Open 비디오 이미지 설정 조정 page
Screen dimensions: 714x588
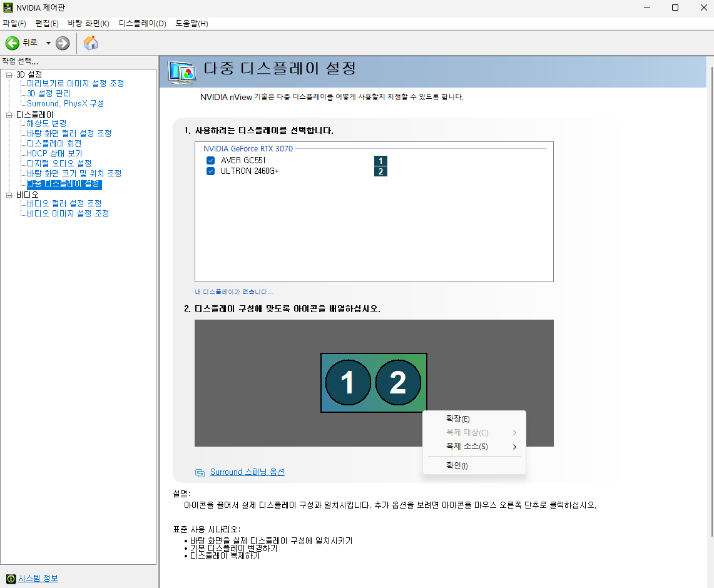point(68,213)
